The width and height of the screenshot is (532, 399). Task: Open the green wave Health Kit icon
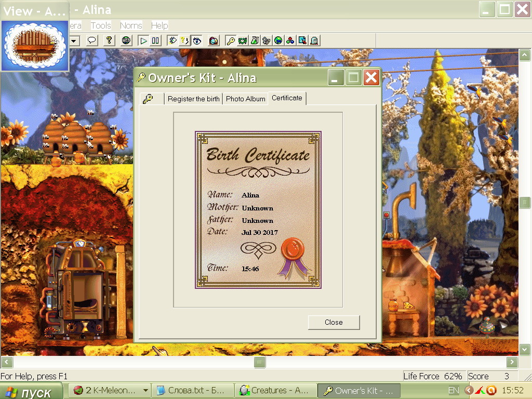(x=243, y=41)
